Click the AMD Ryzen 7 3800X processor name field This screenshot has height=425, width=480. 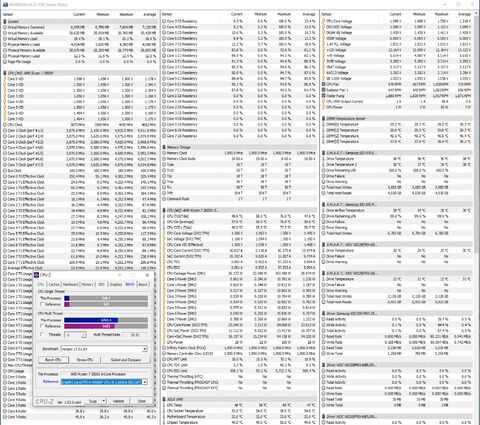coord(103,374)
